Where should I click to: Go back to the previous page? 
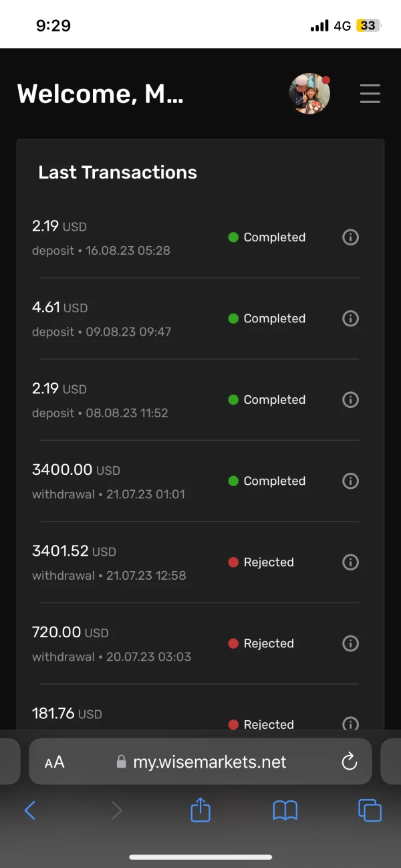(30, 810)
